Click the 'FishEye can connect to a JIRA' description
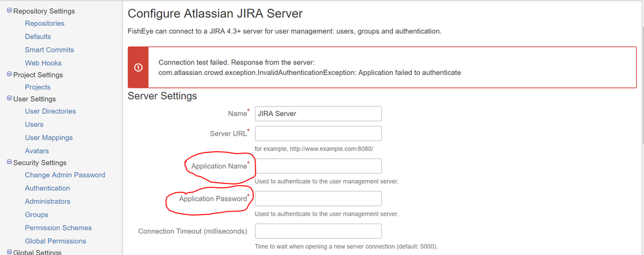This screenshot has height=255, width=644. click(x=285, y=31)
